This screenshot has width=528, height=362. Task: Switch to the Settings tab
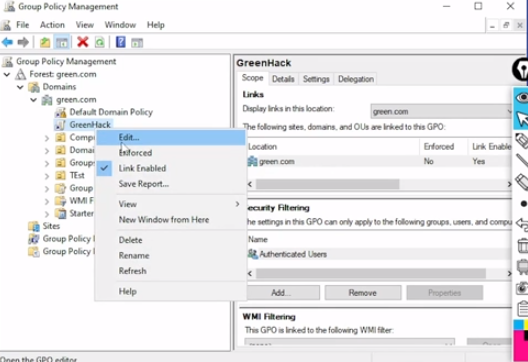316,79
